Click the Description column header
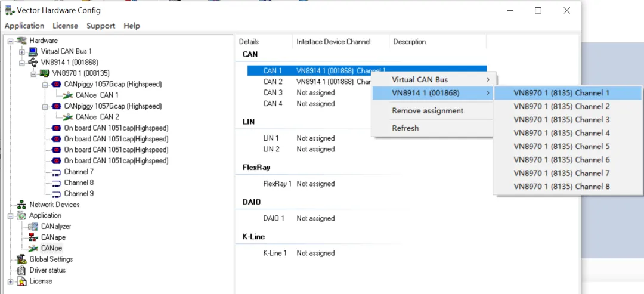This screenshot has height=294, width=644. tap(438, 42)
